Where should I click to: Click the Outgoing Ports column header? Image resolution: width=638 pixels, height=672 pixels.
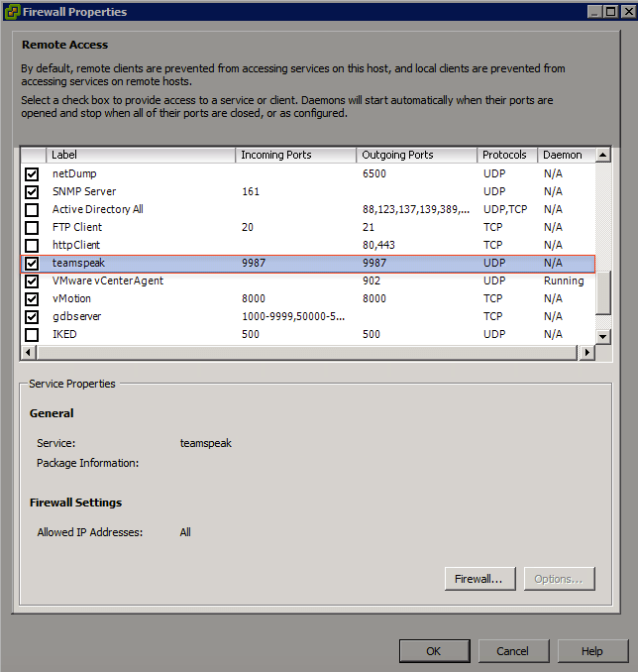click(416, 156)
